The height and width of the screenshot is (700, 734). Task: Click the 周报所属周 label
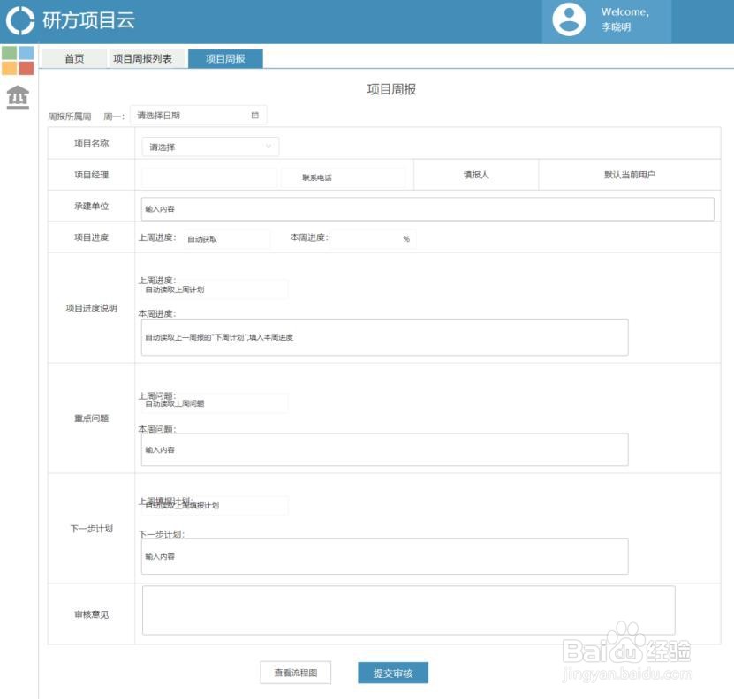coord(69,116)
